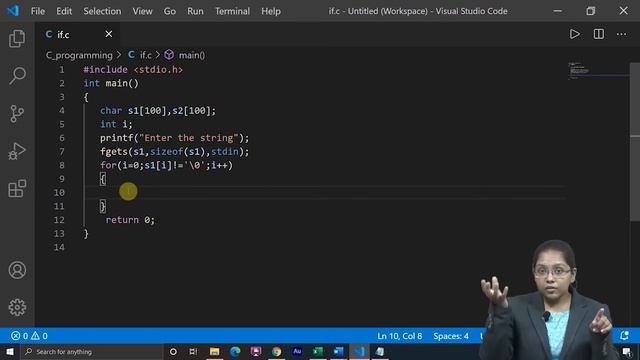Click the fgets(s1,sizeof(s1),stdin) line
The height and width of the screenshot is (360, 640).
174,151
